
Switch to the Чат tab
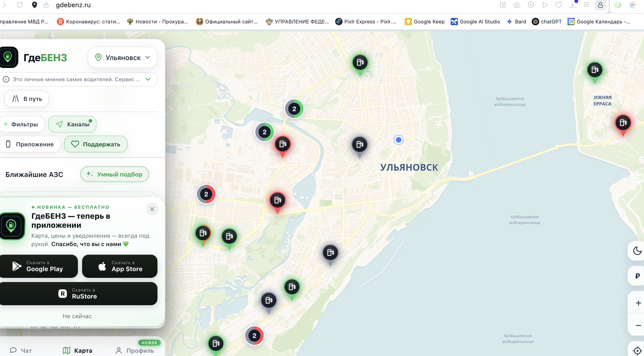(21, 350)
